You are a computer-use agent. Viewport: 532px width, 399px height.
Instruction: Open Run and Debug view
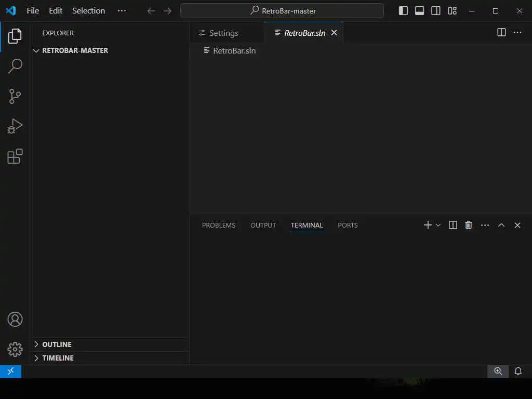click(x=15, y=126)
